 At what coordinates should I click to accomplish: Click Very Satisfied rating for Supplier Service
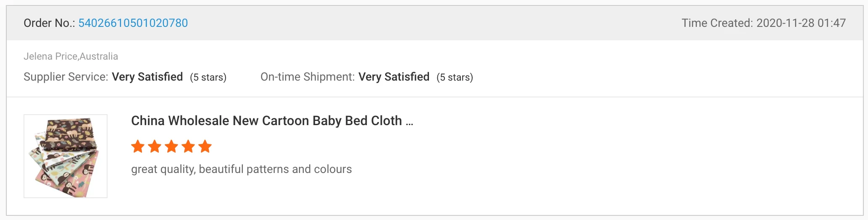pos(147,77)
